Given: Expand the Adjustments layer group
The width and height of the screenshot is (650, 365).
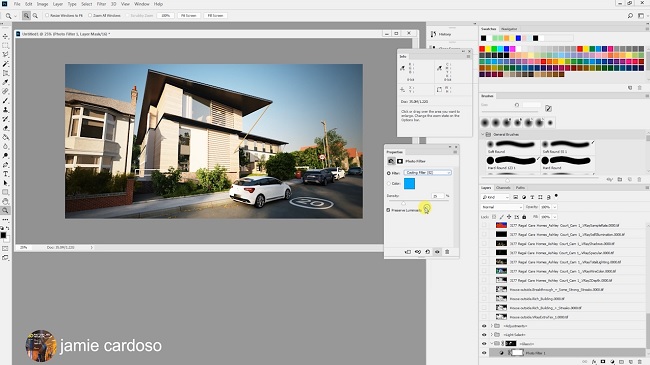Looking at the screenshot, I should click(x=492, y=326).
